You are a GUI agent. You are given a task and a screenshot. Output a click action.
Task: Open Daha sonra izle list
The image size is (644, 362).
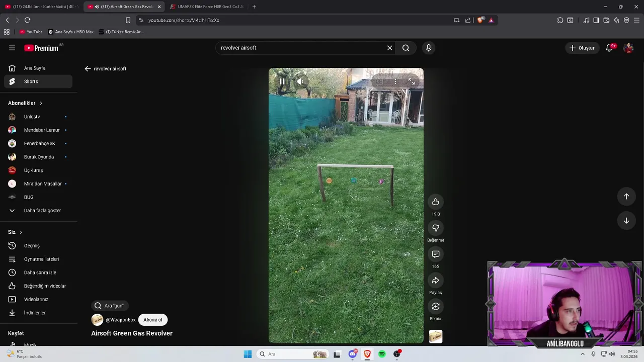point(38,273)
